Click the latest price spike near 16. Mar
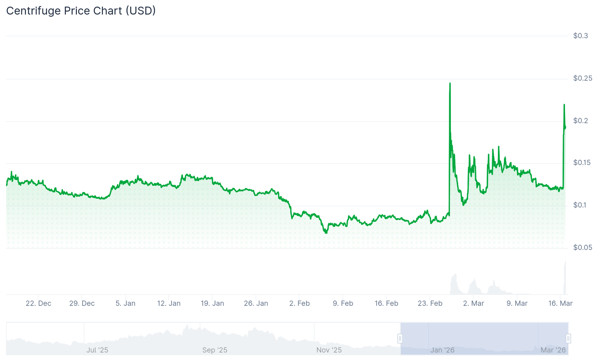 [564, 105]
